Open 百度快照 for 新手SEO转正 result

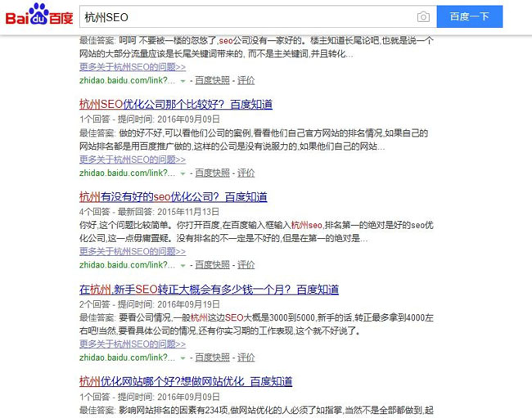(x=213, y=357)
